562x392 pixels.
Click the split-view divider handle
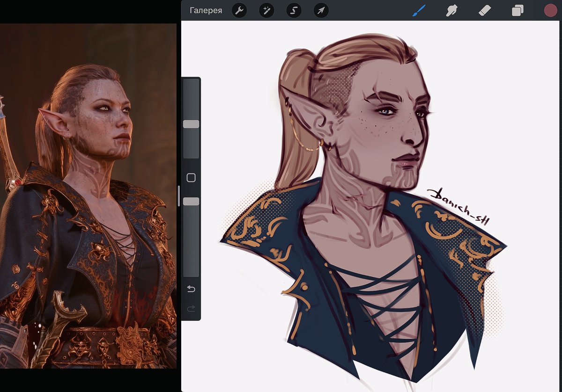[x=178, y=196]
